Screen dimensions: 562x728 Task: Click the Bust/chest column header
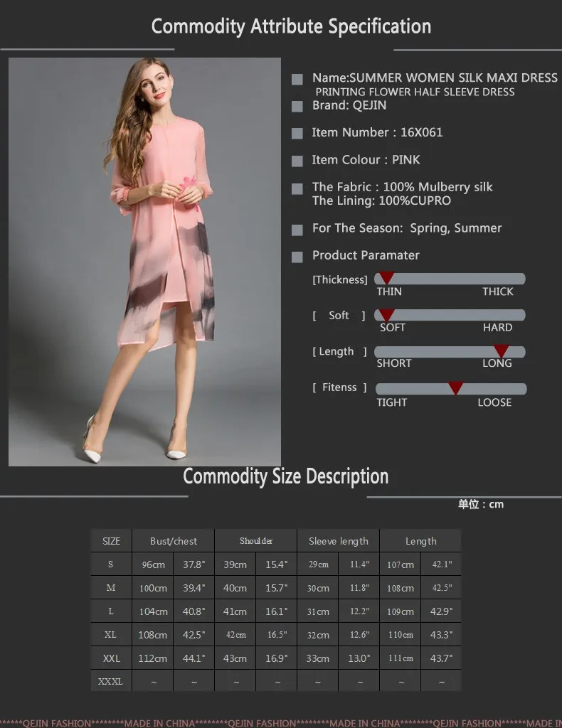(174, 541)
